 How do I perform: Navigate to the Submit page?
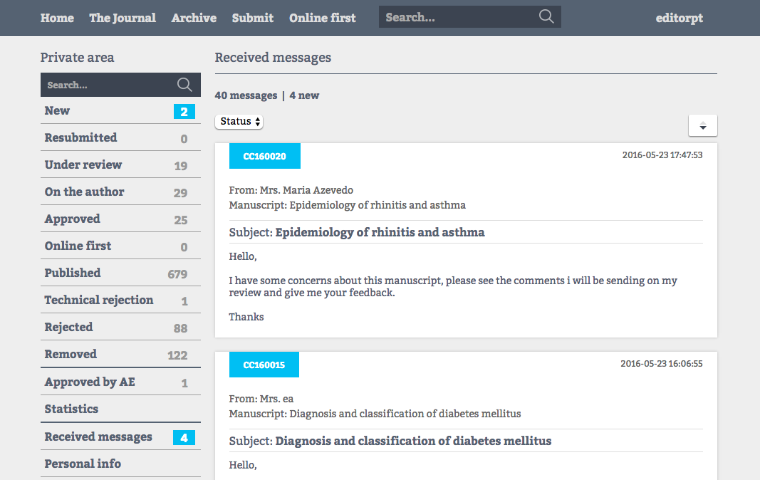click(253, 18)
